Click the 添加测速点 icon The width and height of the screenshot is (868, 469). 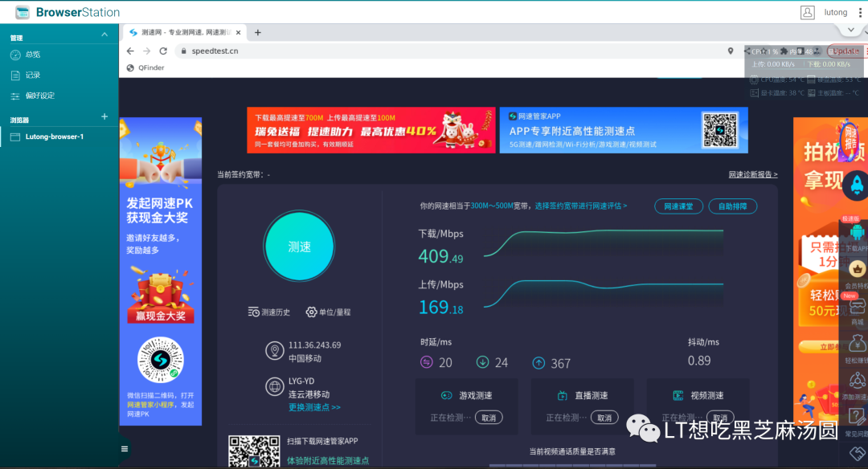click(857, 380)
